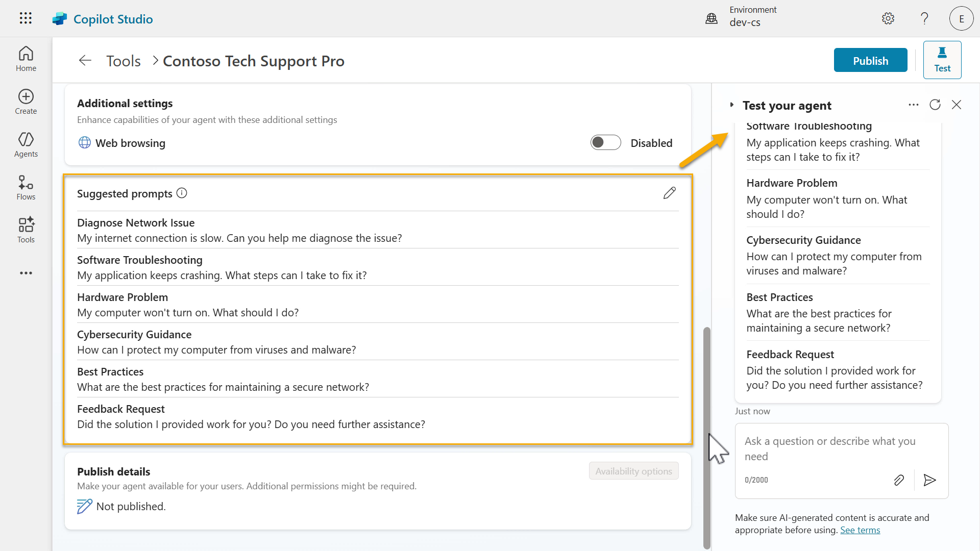Viewport: 980px width, 551px height.
Task: Open the app launcher grid icon
Action: (26, 18)
